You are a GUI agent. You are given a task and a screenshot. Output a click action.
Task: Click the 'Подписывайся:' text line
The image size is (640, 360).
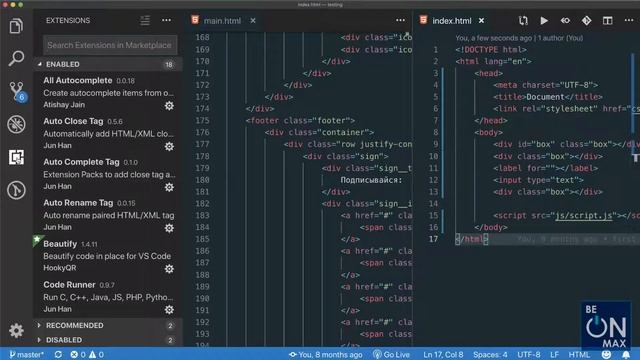371,180
